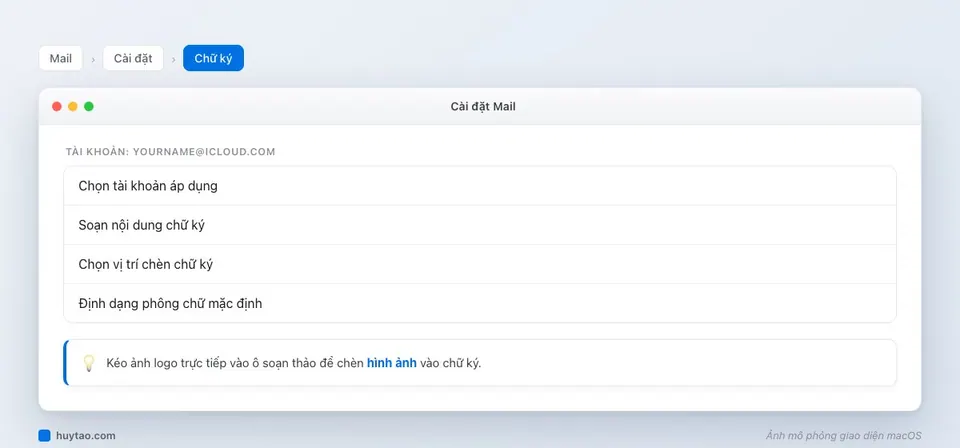Image resolution: width=960 pixels, height=448 pixels.
Task: Open the Cài đặt breadcrumb step
Action: coord(133,58)
